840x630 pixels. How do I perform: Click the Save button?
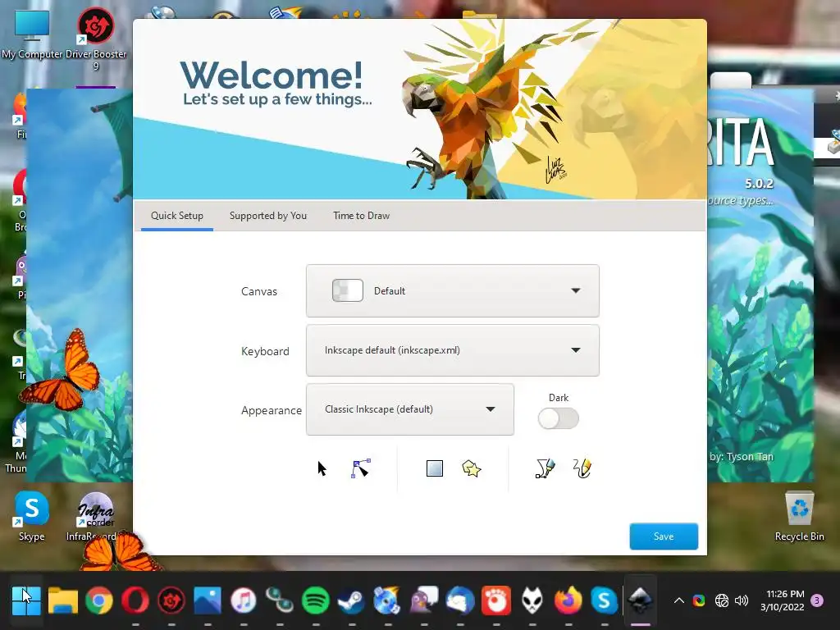[664, 536]
